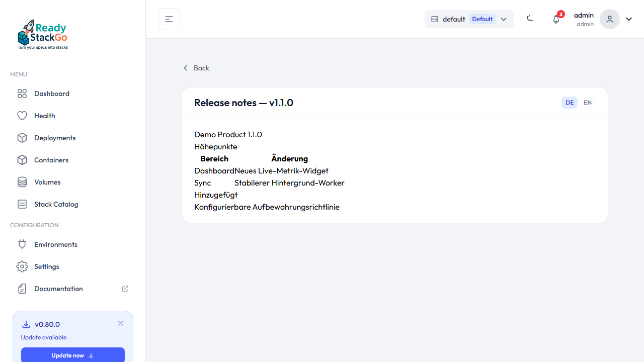The image size is (644, 362).
Task: Toggle the sidebar hamburger menu button
Action: (169, 19)
